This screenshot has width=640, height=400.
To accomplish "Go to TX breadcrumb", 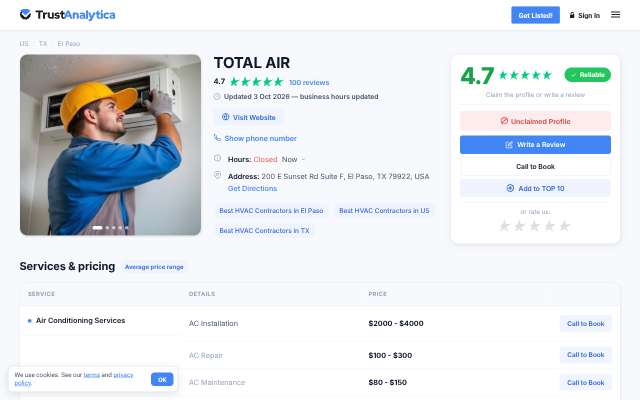I will pyautogui.click(x=43, y=43).
